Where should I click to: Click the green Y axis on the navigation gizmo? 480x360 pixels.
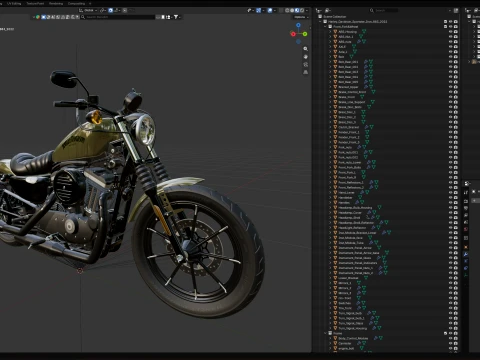(305, 34)
